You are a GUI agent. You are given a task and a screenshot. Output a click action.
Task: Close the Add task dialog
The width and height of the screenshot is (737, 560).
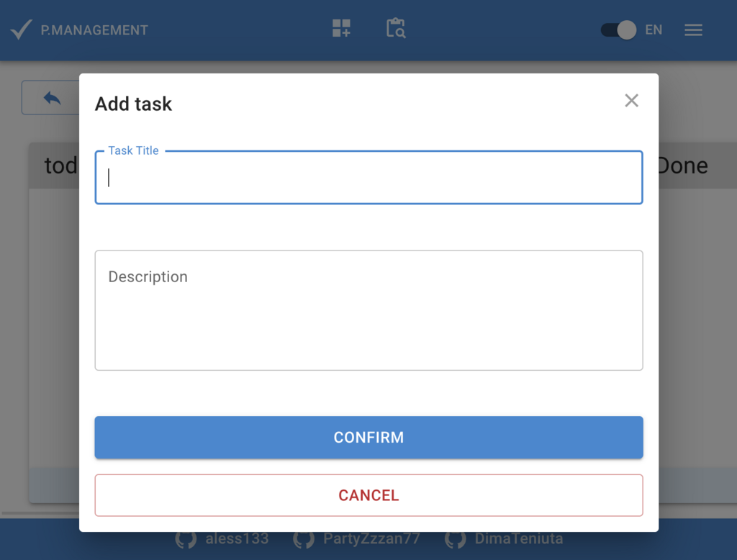631,101
